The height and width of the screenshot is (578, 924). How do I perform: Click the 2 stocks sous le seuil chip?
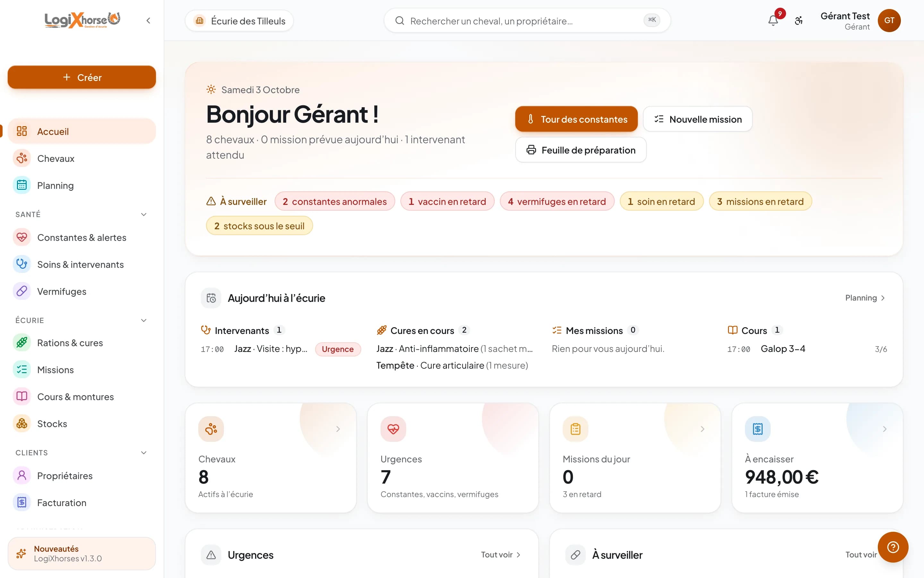(x=259, y=226)
